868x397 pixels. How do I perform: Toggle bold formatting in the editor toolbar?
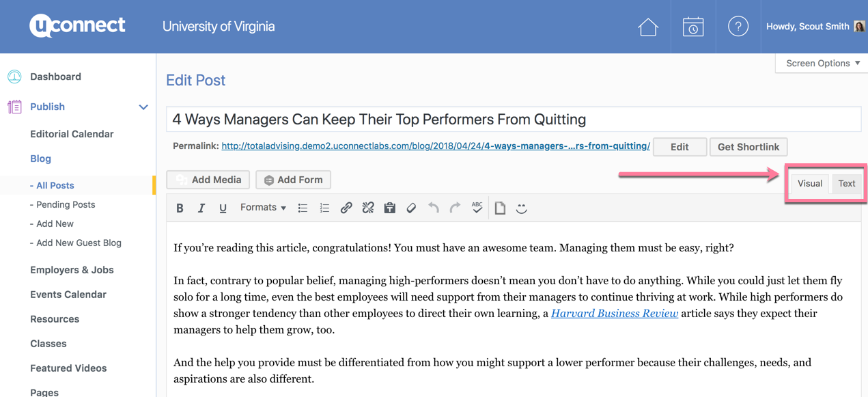click(x=180, y=208)
